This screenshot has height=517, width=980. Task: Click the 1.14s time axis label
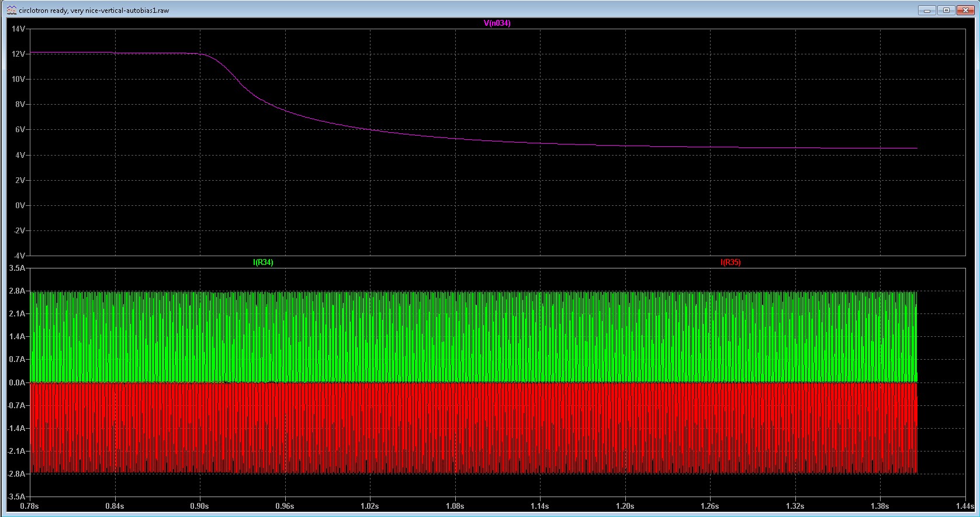pyautogui.click(x=540, y=506)
